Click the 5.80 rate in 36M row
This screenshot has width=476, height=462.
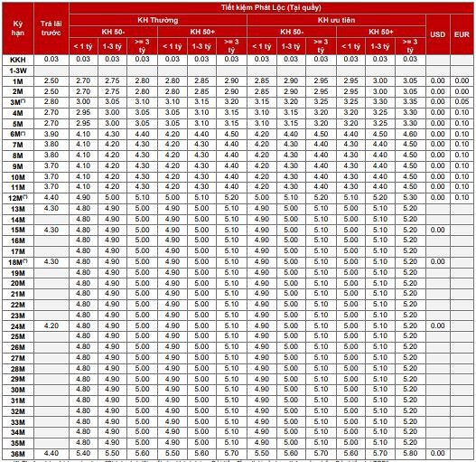click(410, 453)
